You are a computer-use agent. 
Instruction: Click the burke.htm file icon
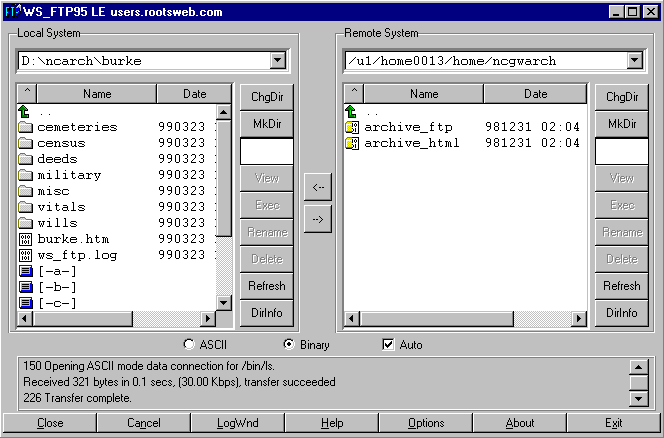25,239
